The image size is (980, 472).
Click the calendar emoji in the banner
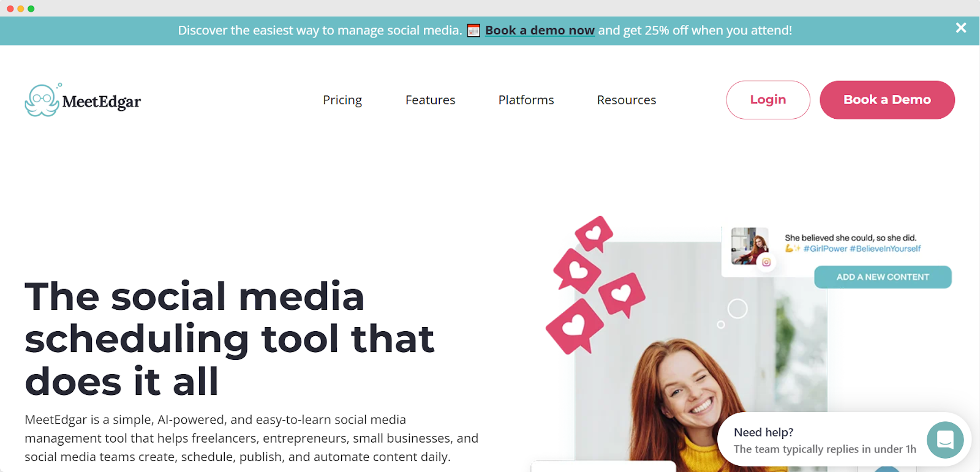[473, 31]
